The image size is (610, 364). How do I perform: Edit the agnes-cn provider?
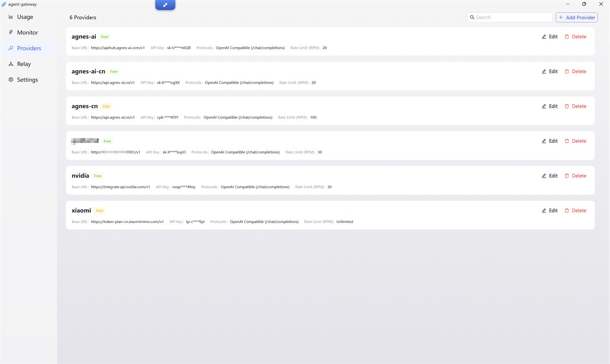(x=549, y=106)
